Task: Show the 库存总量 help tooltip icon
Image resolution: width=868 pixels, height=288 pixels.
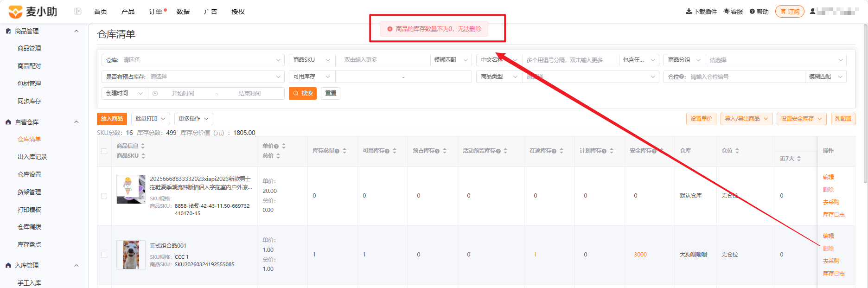Action: pyautogui.click(x=337, y=151)
